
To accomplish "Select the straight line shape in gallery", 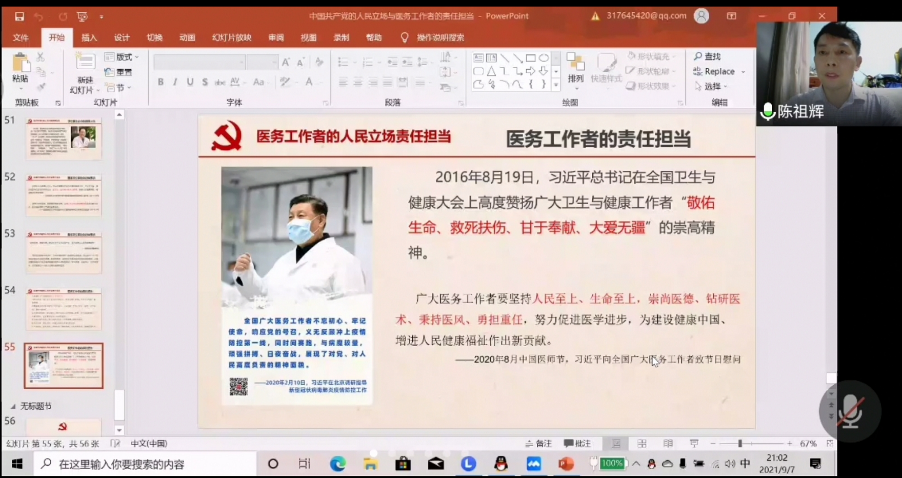I will point(504,58).
